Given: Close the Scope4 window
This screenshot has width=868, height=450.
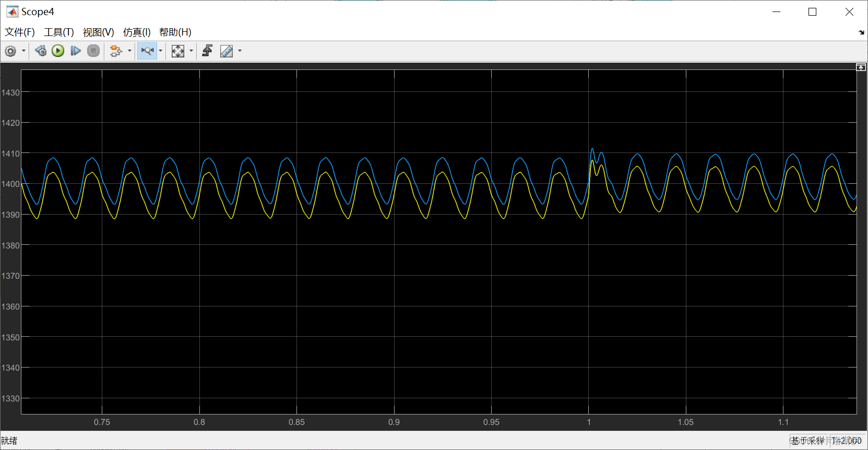Looking at the screenshot, I should [849, 11].
